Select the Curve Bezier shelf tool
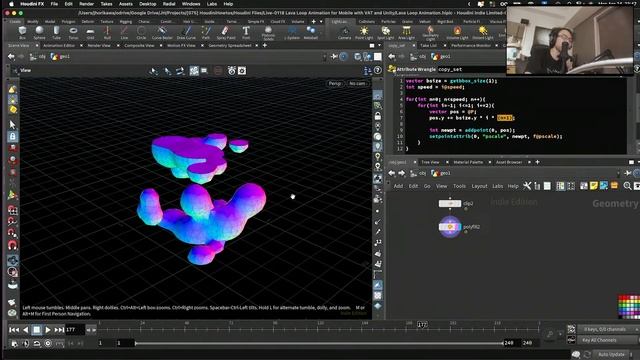 coord(162,32)
